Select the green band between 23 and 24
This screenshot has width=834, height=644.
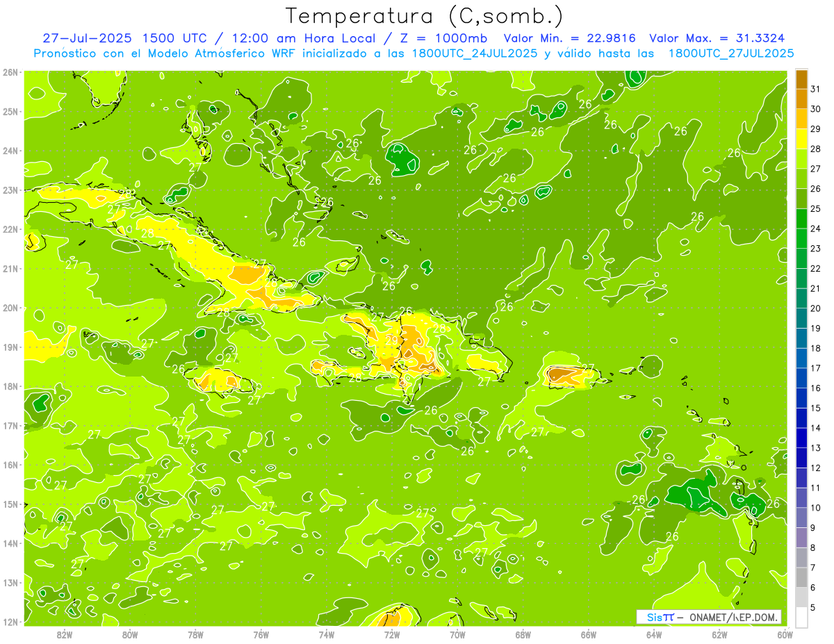click(x=801, y=238)
